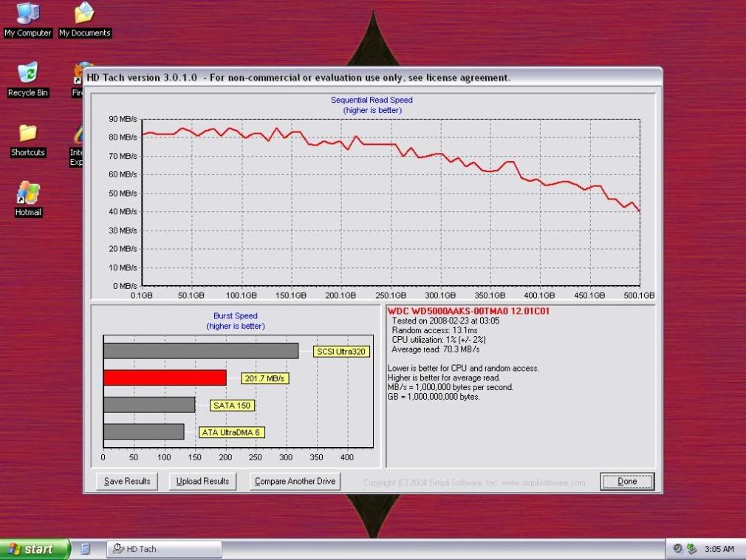Click the red burst speed bar

pyautogui.click(x=165, y=378)
